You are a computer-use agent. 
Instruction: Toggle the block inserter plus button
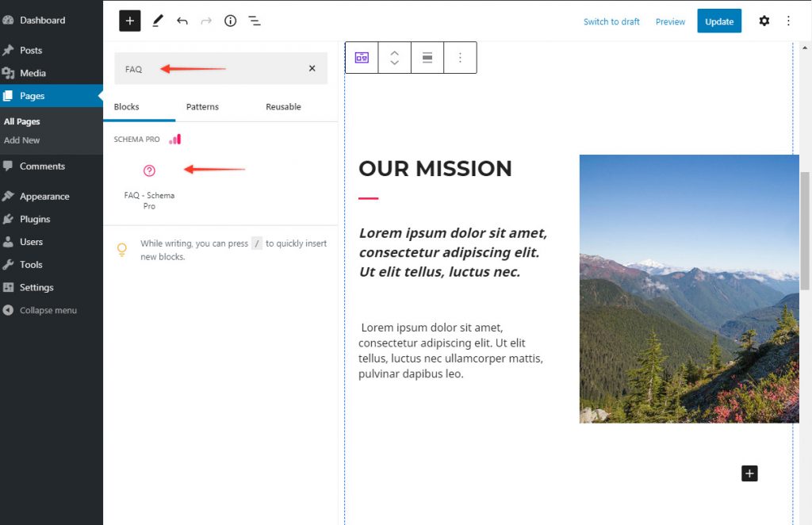coord(129,21)
